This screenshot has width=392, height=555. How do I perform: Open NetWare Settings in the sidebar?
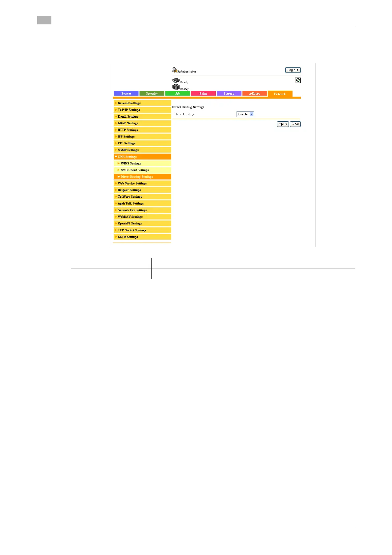click(x=142, y=197)
